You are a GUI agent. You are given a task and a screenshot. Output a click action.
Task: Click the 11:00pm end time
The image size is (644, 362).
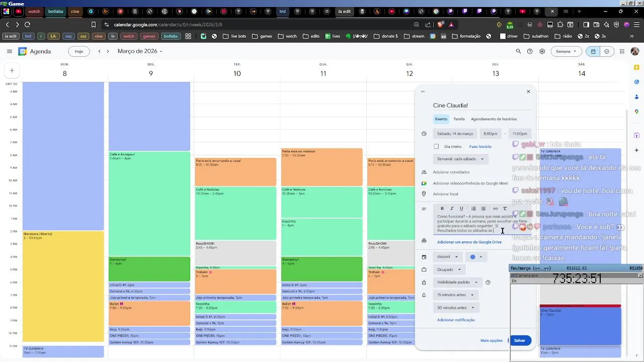[x=520, y=134]
